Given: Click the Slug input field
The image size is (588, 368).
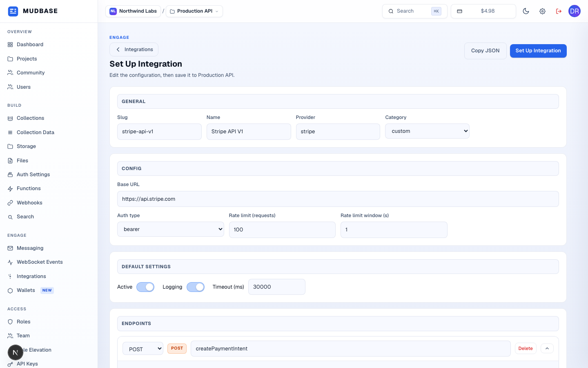Looking at the screenshot, I should coord(159,132).
